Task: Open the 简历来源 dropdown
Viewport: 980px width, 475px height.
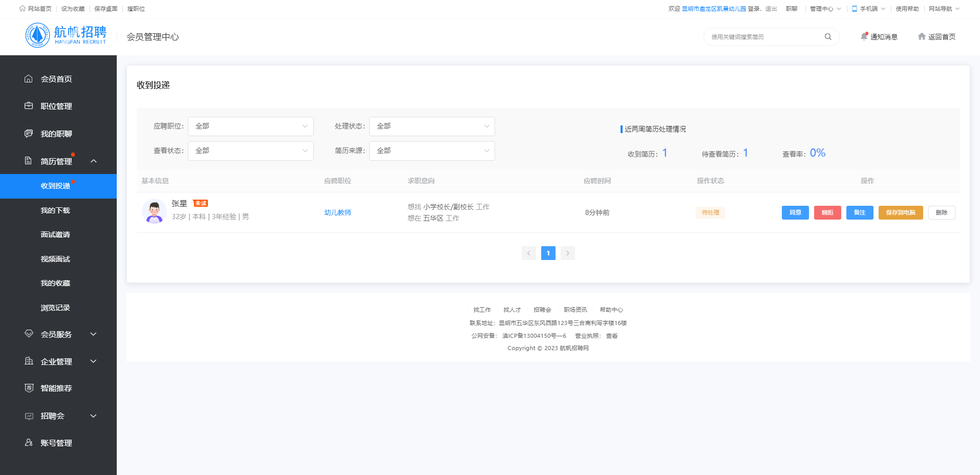Action: [432, 151]
